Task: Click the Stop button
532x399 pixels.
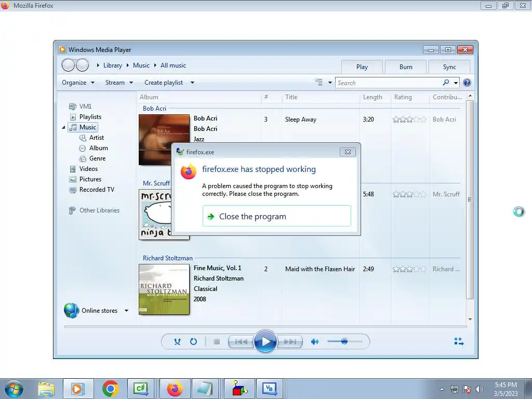Action: point(217,342)
